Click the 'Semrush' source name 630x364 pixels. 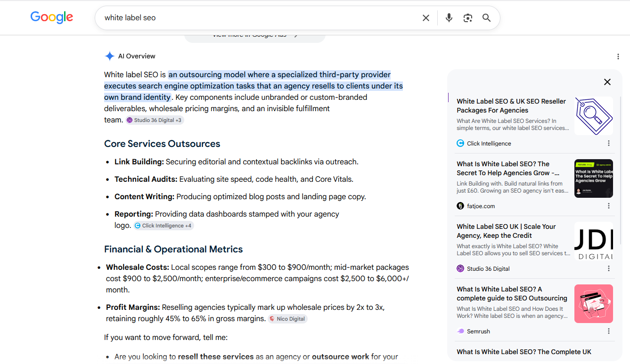[478, 331]
